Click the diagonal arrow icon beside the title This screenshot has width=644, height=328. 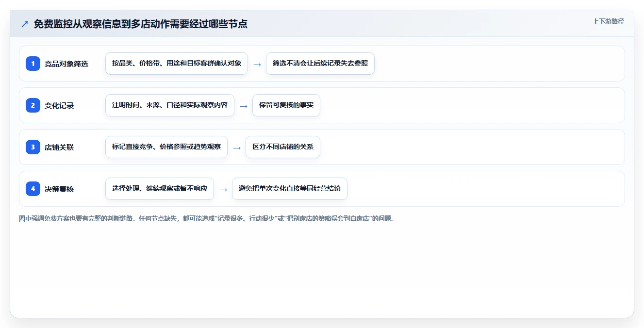pyautogui.click(x=25, y=24)
